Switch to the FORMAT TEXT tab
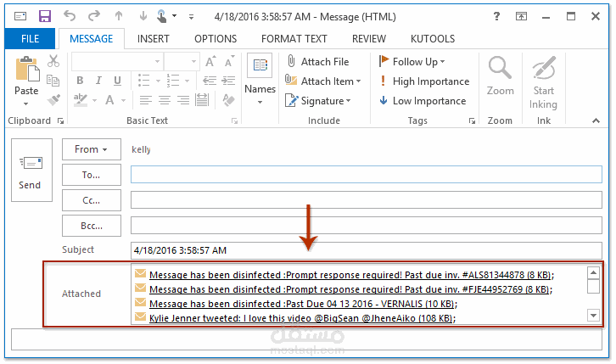The image size is (616, 364). pos(294,39)
